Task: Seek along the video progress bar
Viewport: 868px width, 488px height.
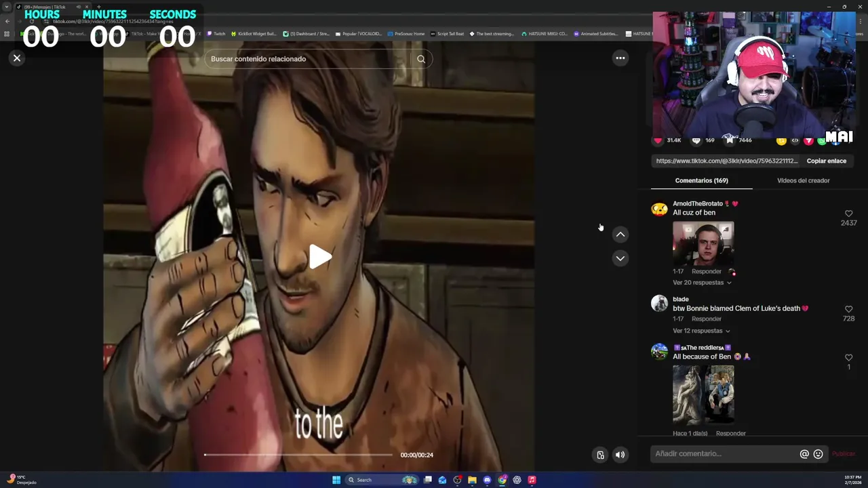Action: click(x=298, y=455)
